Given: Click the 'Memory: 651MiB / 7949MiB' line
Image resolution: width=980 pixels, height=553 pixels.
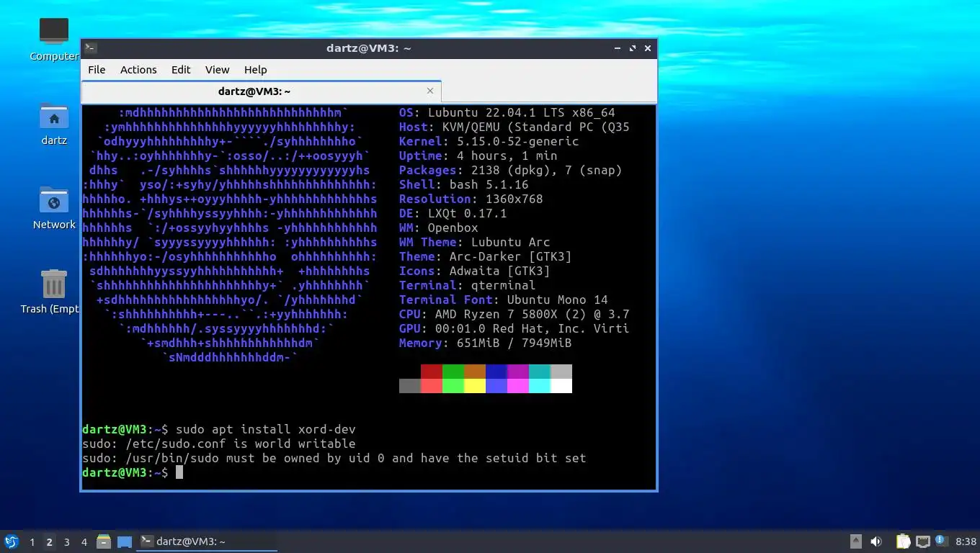Looking at the screenshot, I should tap(486, 343).
